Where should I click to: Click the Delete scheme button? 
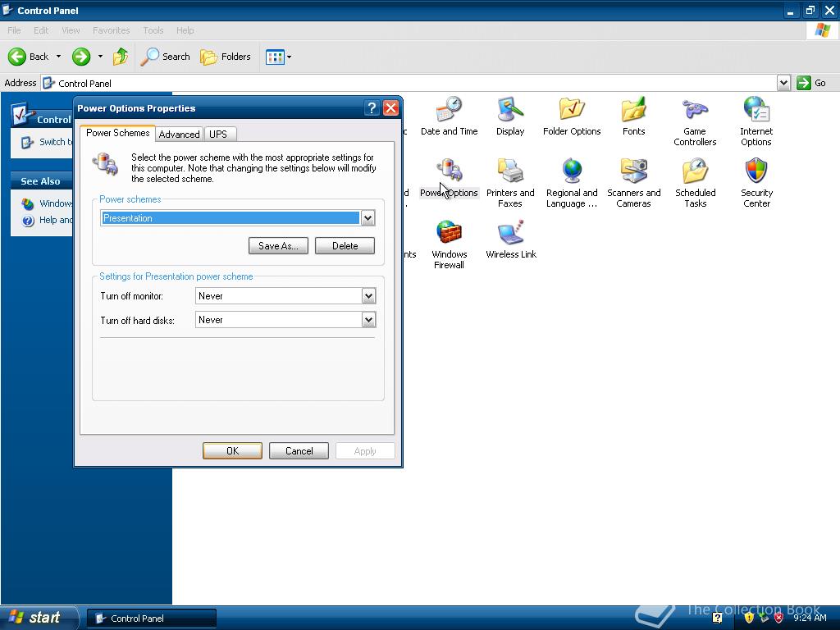[x=345, y=246]
